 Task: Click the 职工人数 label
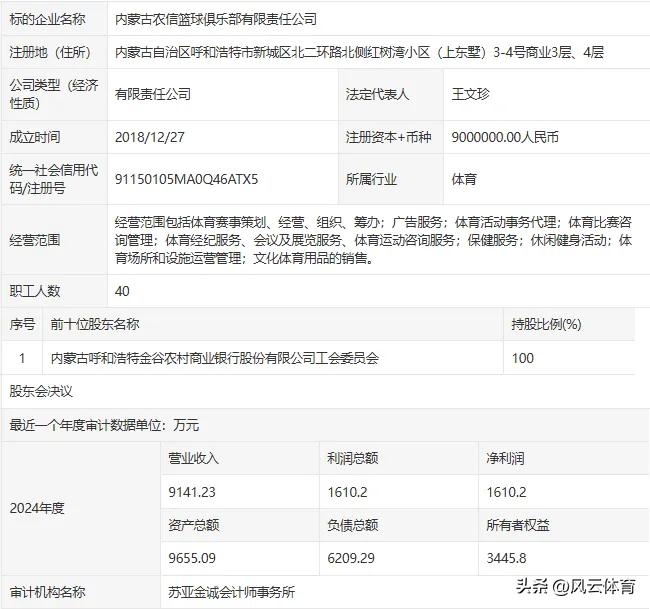coord(35,291)
